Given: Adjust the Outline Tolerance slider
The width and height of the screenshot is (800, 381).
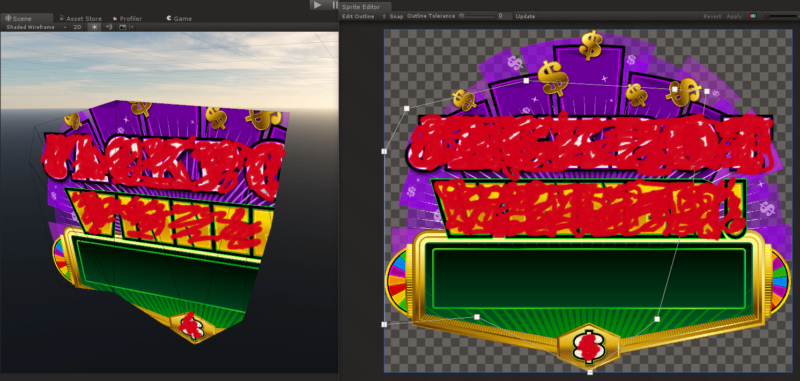Looking at the screenshot, I should click(x=477, y=16).
